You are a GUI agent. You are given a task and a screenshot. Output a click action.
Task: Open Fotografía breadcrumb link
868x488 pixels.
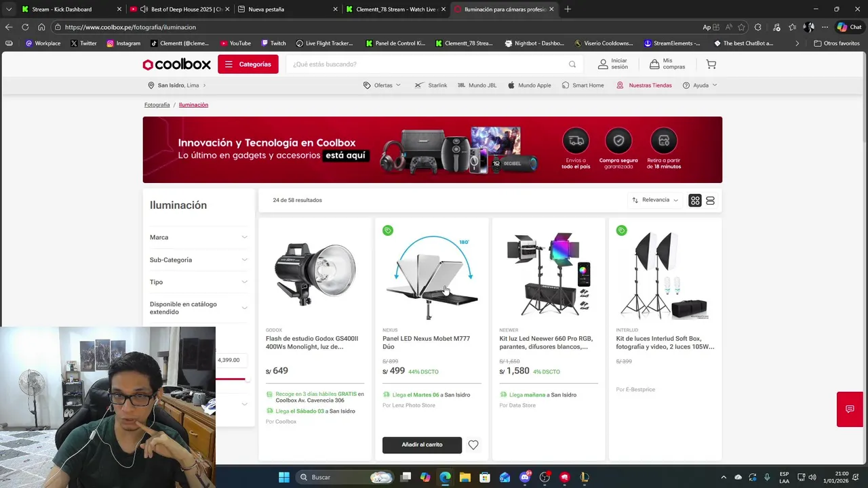point(157,105)
